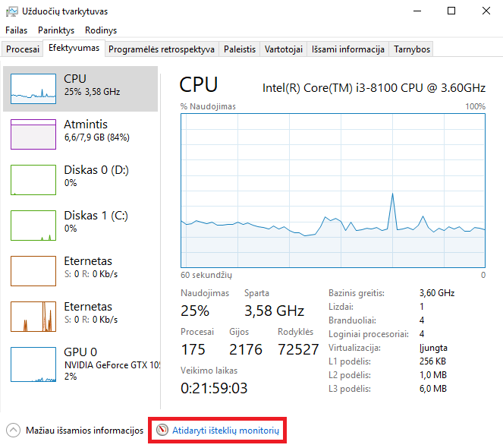
Task: Click the Veikimo laikas 0:21:59:03 value
Action: click(x=214, y=388)
